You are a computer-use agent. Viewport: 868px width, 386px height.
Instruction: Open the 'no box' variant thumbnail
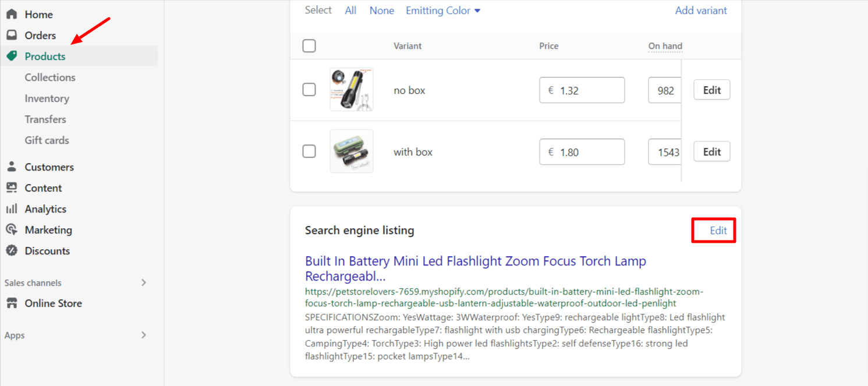click(352, 90)
